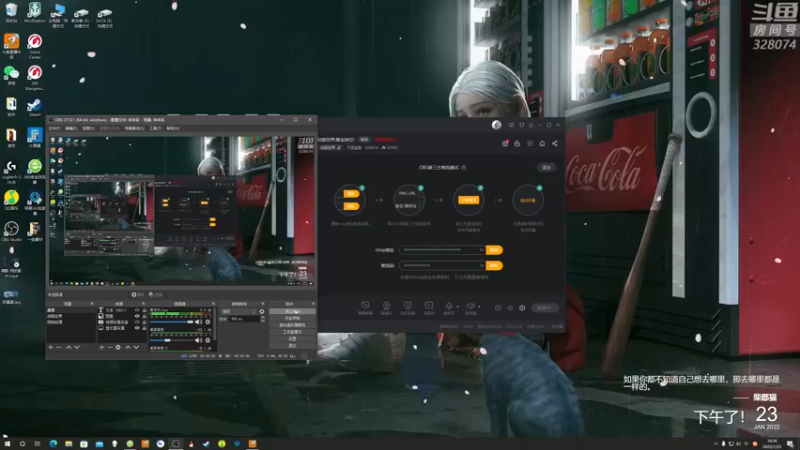
Task: Click the Scenes panel dock options icon
Action: pos(92,304)
